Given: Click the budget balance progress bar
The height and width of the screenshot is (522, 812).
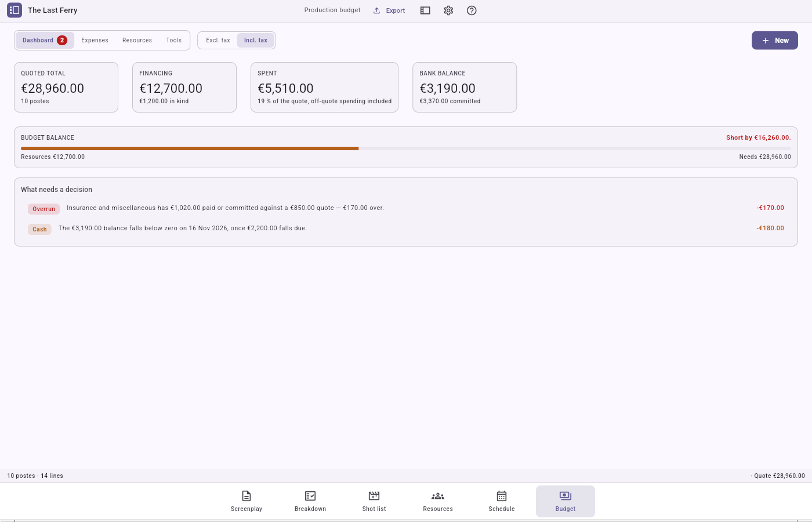Looking at the screenshot, I should (406, 148).
